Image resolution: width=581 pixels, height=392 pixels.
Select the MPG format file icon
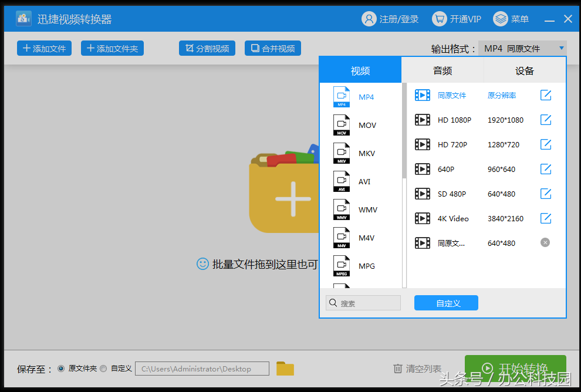click(341, 266)
